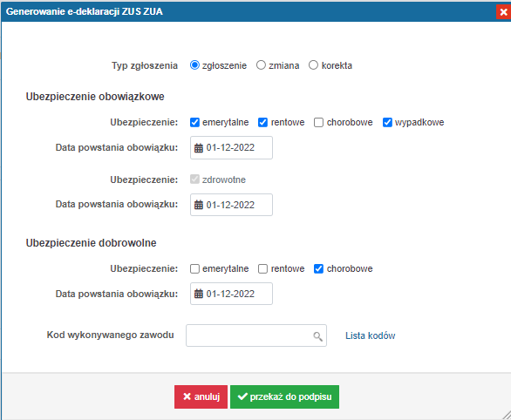
Task: Select the zgłoszenie radio button
Action: tap(194, 65)
